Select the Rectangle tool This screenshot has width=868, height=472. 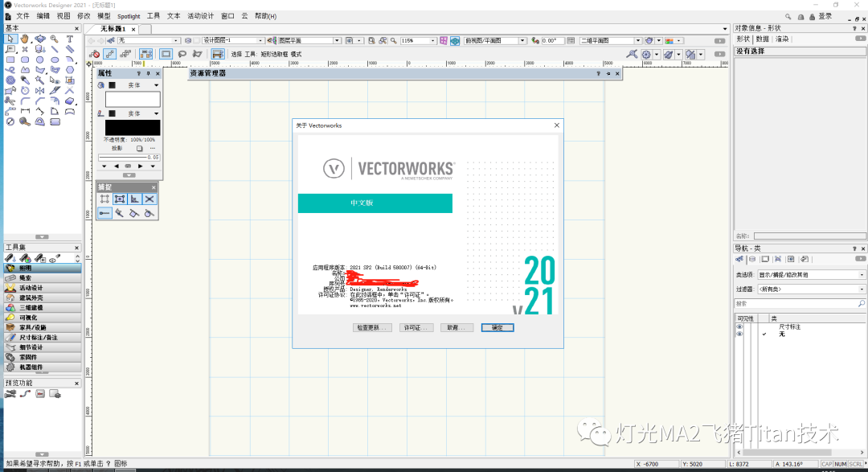(x=10, y=60)
